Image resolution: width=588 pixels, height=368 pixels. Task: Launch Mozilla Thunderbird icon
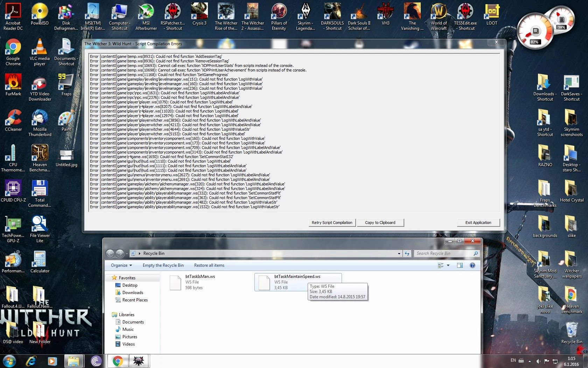[x=40, y=123]
